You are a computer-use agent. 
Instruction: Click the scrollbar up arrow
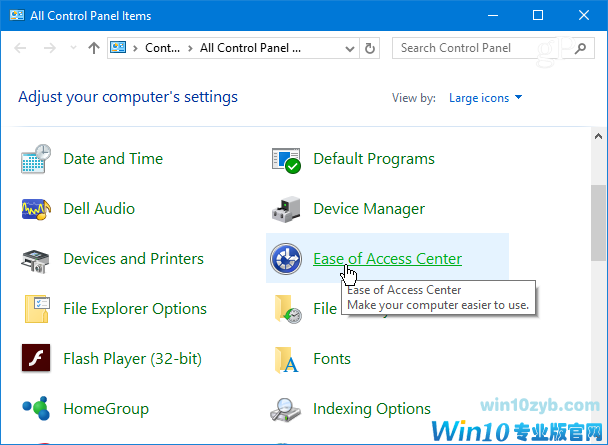coord(598,136)
